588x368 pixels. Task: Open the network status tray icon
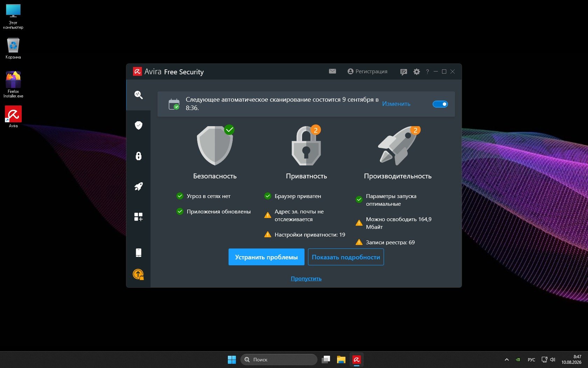point(544,360)
